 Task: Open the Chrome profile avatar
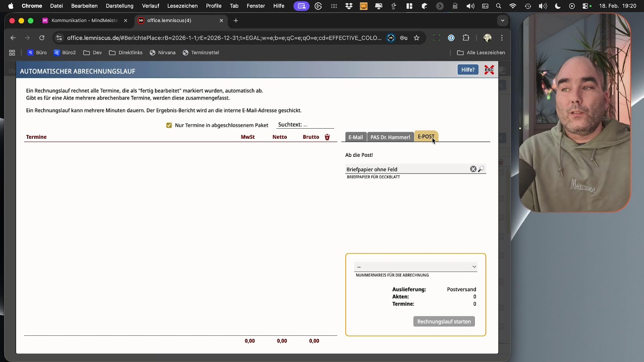[x=487, y=38]
